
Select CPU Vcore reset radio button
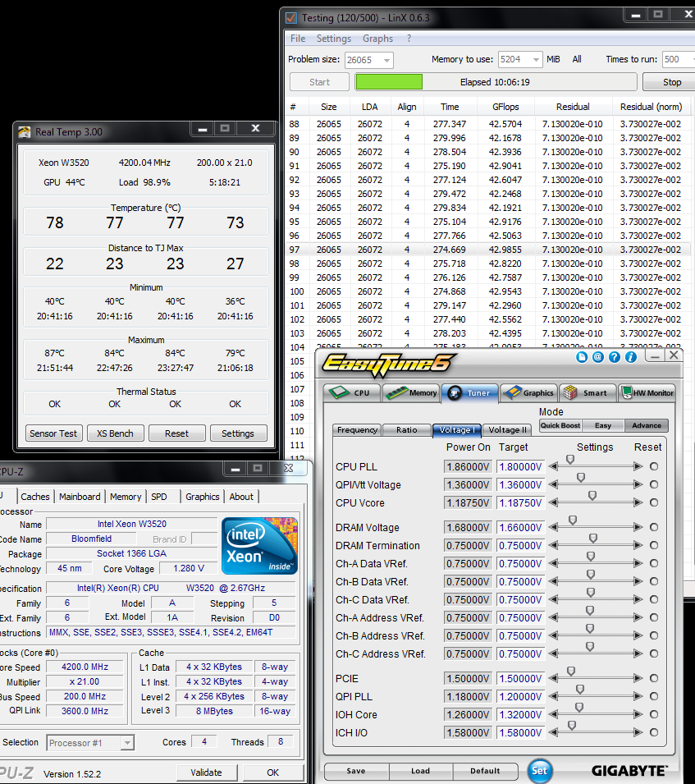point(653,502)
